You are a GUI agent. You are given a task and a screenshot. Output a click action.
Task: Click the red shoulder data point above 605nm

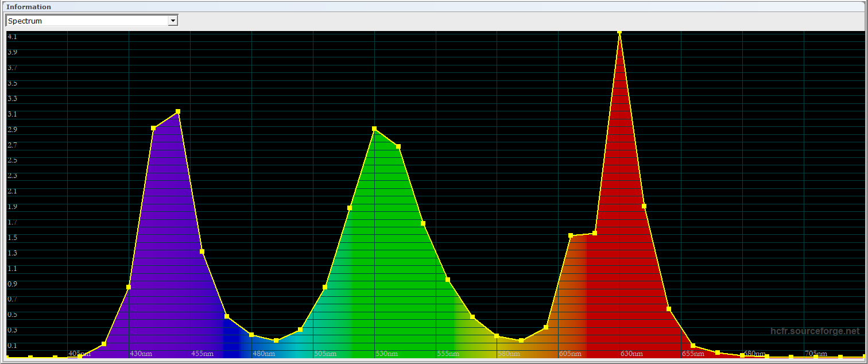point(571,235)
